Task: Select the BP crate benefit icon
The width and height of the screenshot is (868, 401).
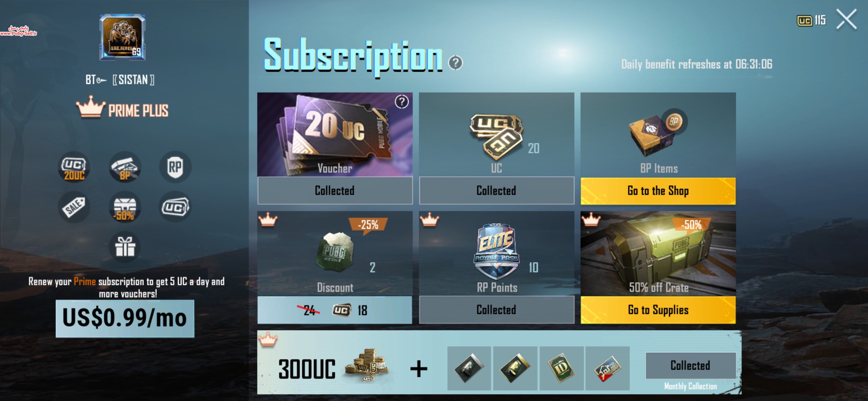Action: (x=125, y=167)
